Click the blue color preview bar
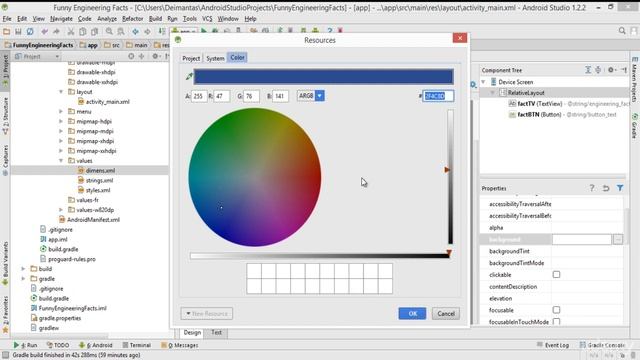The width and height of the screenshot is (640, 360). point(324,77)
